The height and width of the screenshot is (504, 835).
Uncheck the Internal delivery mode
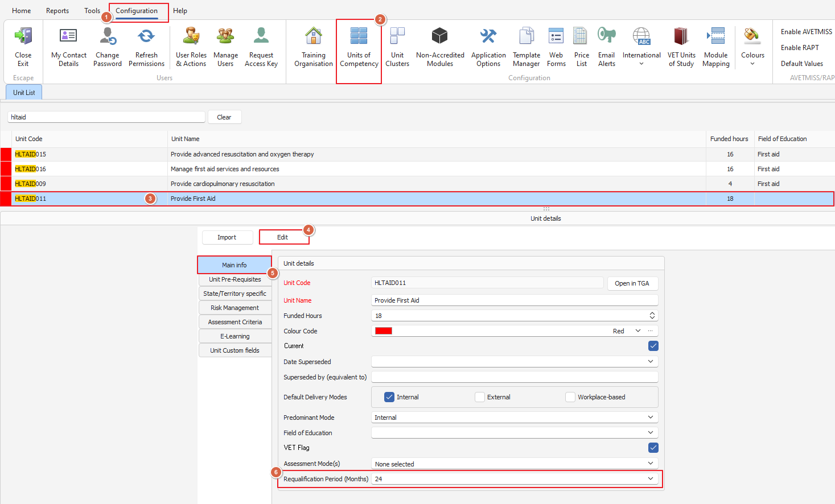coord(389,397)
